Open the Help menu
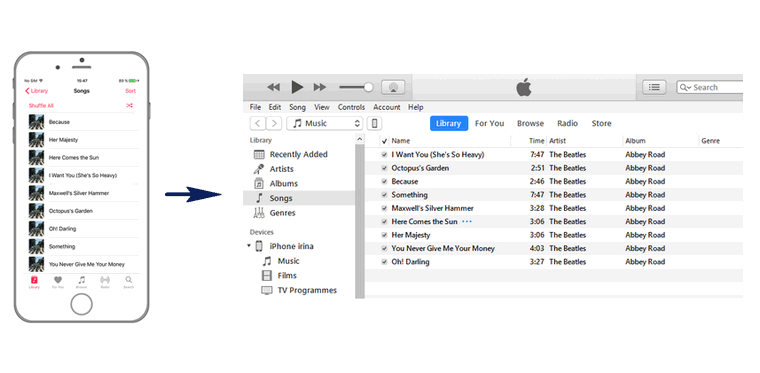The width and height of the screenshot is (760, 373). [x=415, y=107]
